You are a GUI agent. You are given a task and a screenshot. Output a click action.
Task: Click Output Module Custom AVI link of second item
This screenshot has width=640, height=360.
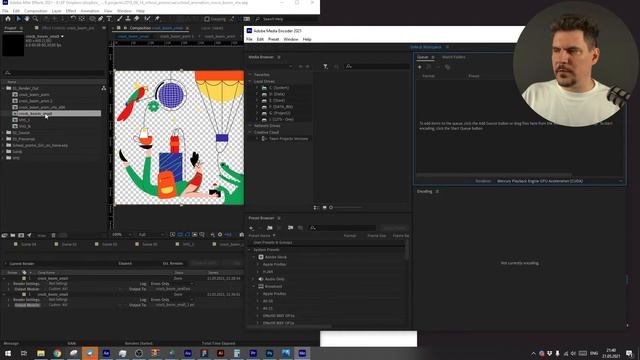[x=58, y=305]
